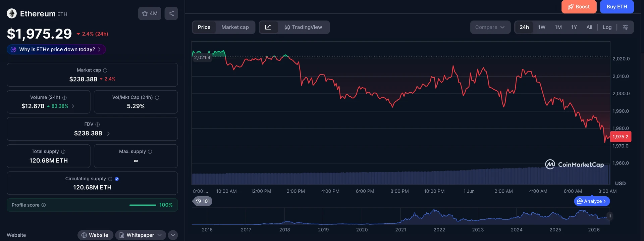Viewport: 644px width, 241px height.
Task: Click the 1 Jun date axis label
Action: pyautogui.click(x=469, y=191)
